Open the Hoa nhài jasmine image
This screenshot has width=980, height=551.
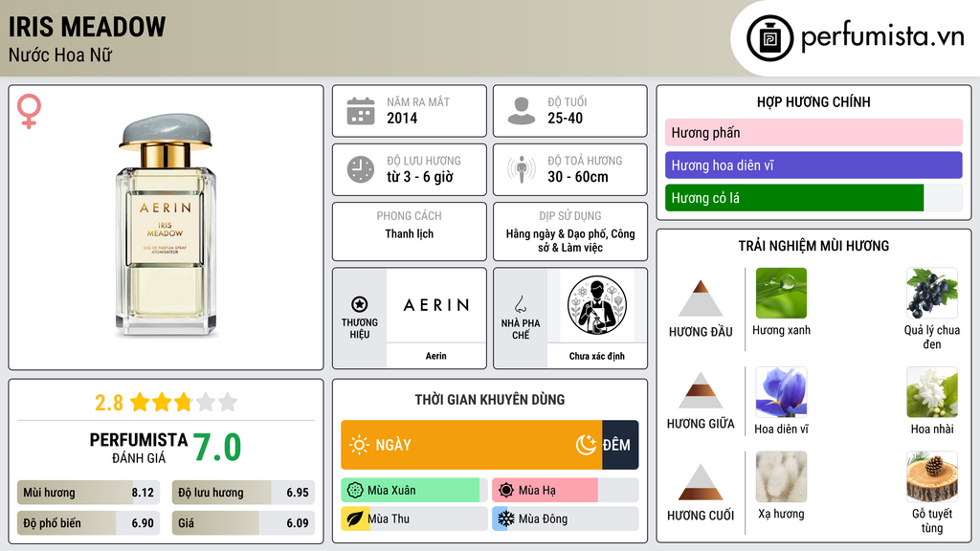tap(932, 391)
